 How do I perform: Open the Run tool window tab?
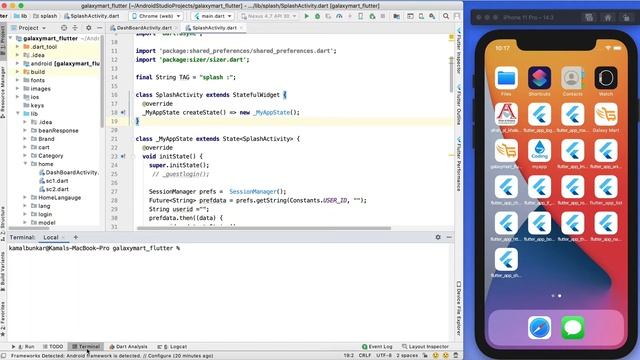[23, 347]
